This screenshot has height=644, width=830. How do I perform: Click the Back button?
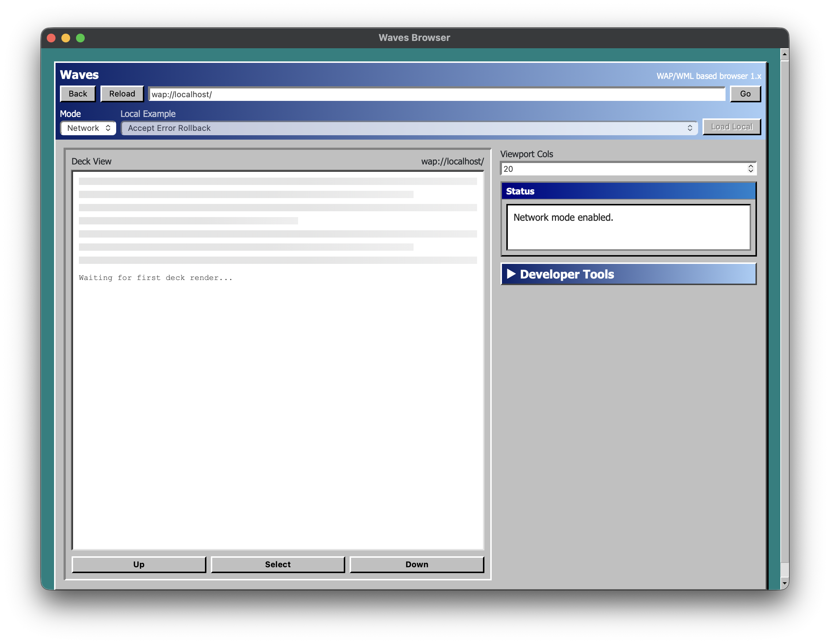click(77, 94)
